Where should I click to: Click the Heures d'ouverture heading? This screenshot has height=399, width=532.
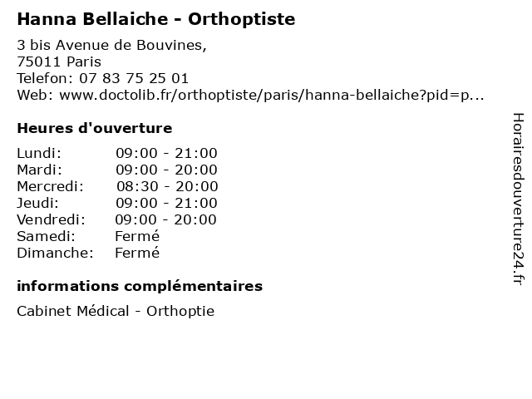click(x=94, y=128)
